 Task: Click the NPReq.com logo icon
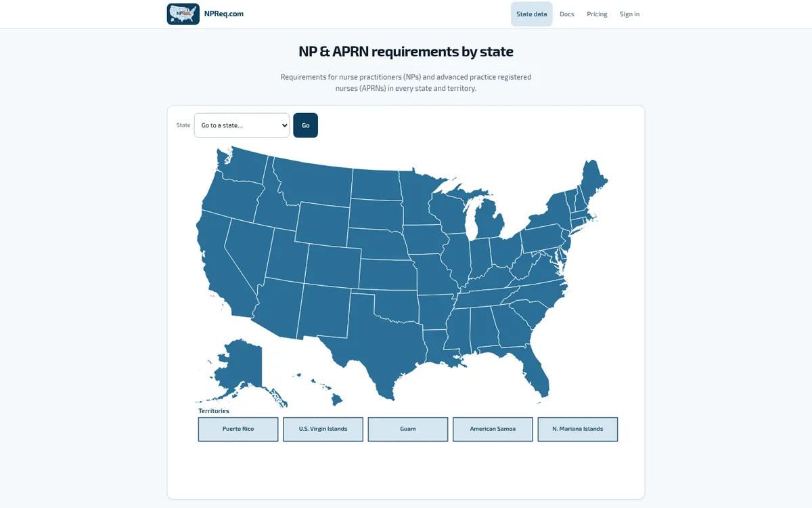183,14
